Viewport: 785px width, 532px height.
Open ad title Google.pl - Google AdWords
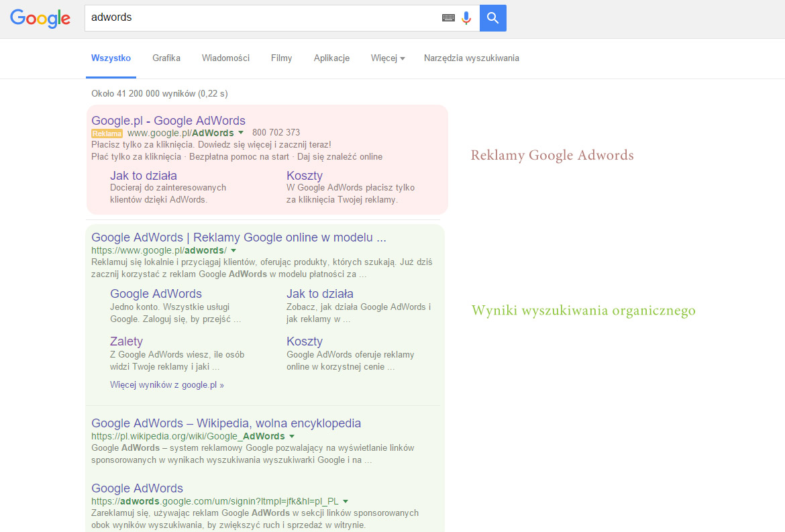pos(168,121)
